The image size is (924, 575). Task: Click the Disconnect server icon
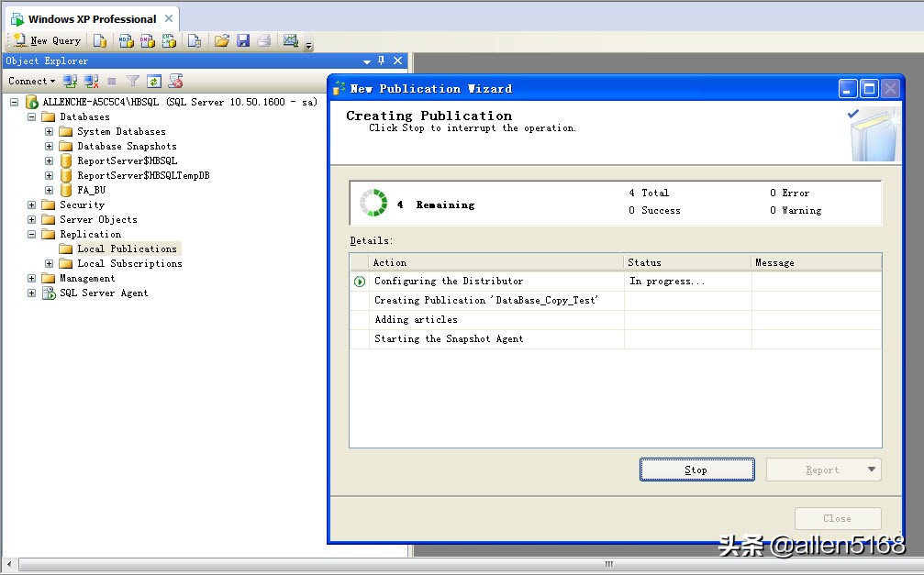pos(92,81)
